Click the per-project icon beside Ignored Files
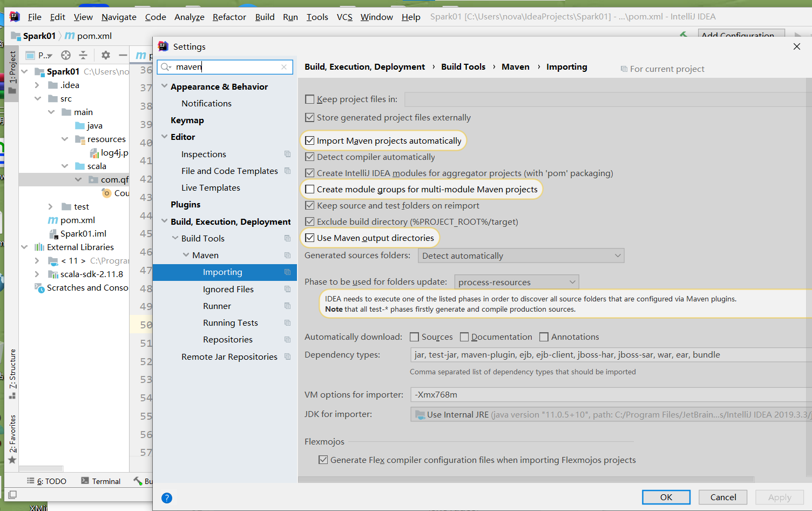Screen dimensions: 812x511 click(x=288, y=290)
